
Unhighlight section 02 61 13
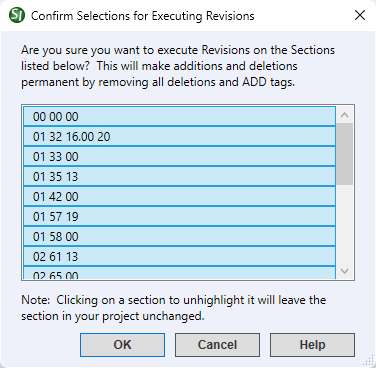(x=179, y=256)
